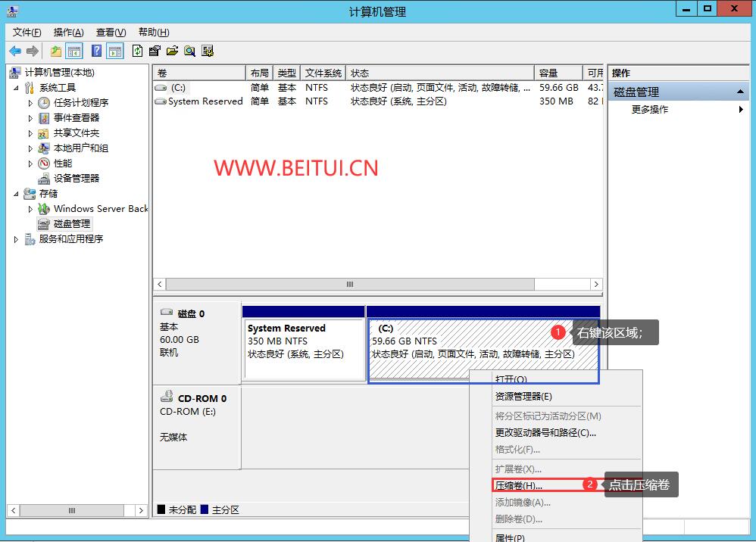The width and height of the screenshot is (756, 542).
Task: Choose 压缩卷(H)... from the context menu
Action: pos(519,485)
